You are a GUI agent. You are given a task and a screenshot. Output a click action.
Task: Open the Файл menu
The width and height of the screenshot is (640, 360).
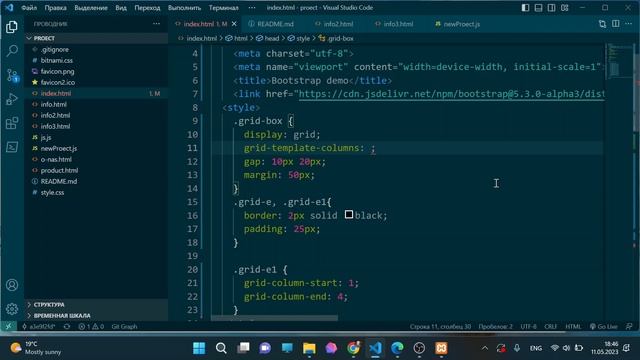point(29,8)
